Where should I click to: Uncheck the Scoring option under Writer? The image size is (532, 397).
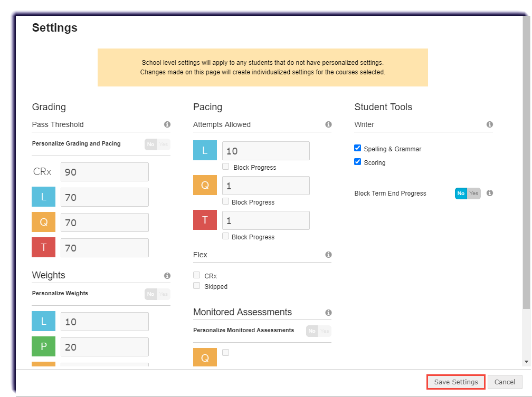click(358, 162)
